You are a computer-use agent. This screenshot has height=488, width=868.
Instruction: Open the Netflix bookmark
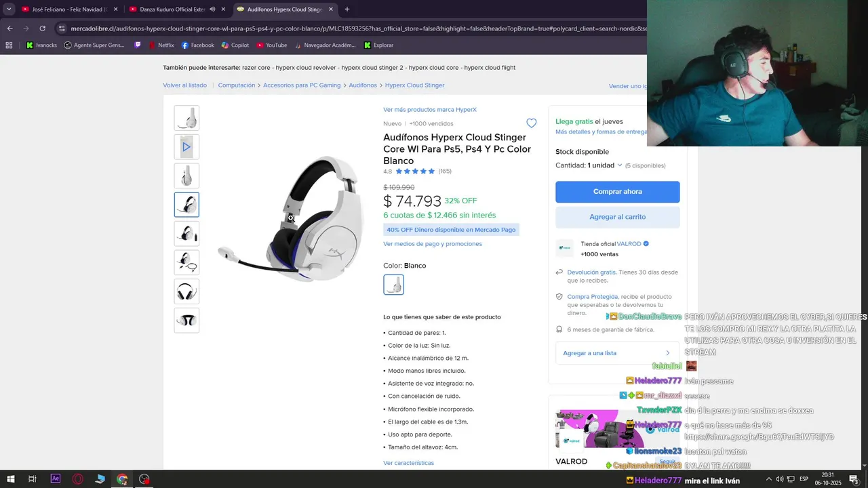(x=161, y=45)
